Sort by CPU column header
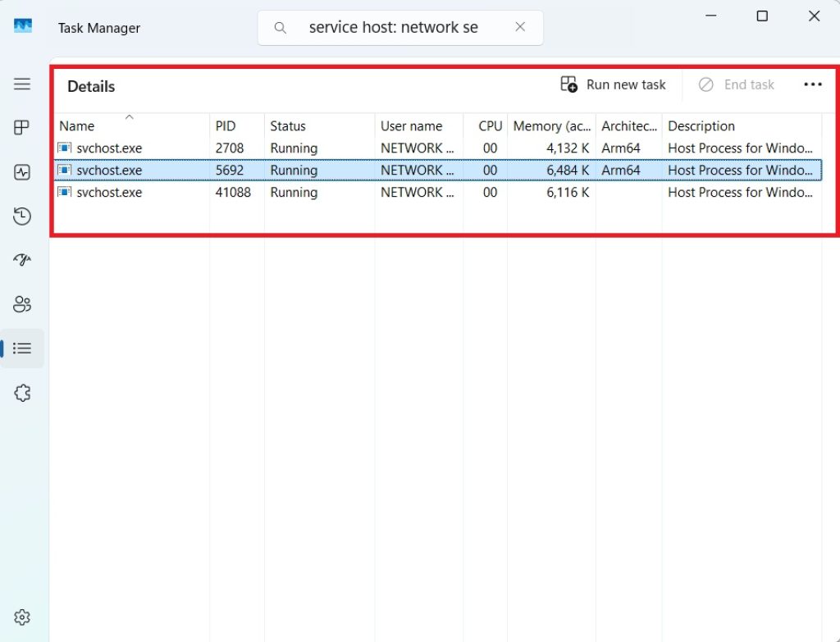The image size is (840, 642). point(486,125)
